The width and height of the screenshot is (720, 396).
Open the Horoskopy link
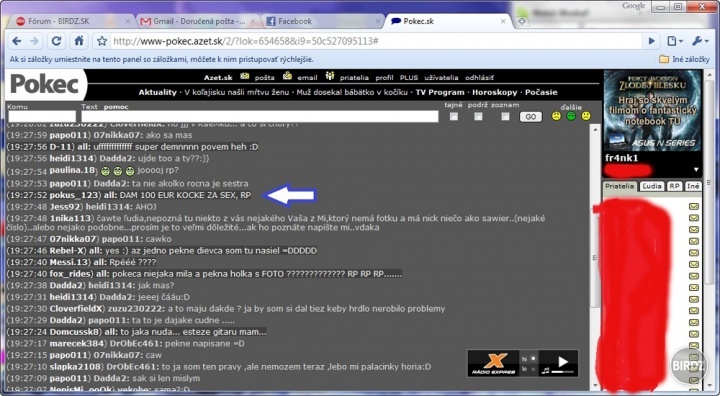495,92
